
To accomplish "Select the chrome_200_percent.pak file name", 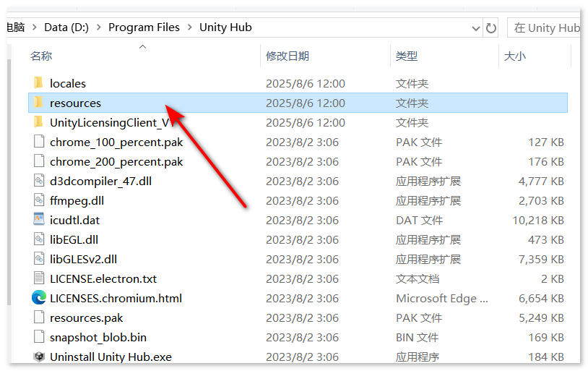I will 116,162.
